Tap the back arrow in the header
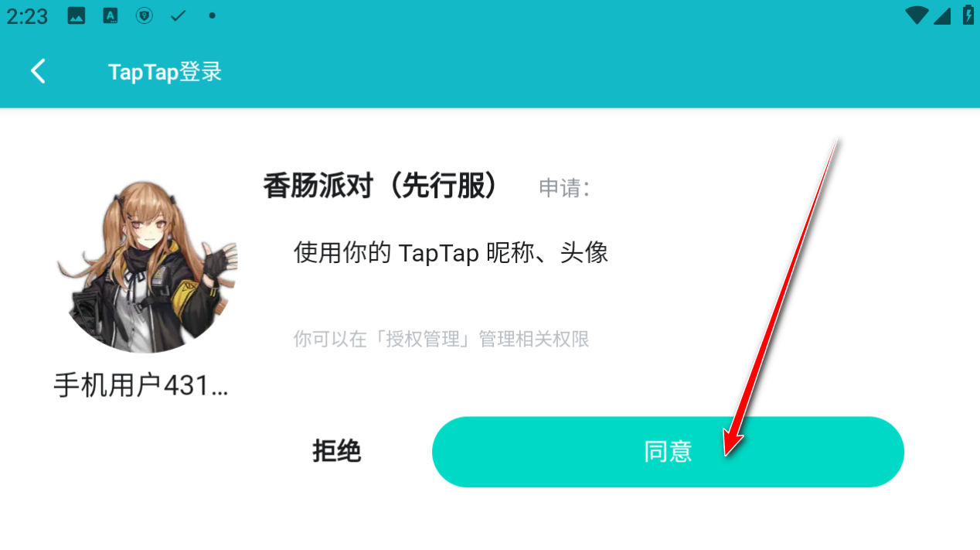 [x=38, y=72]
